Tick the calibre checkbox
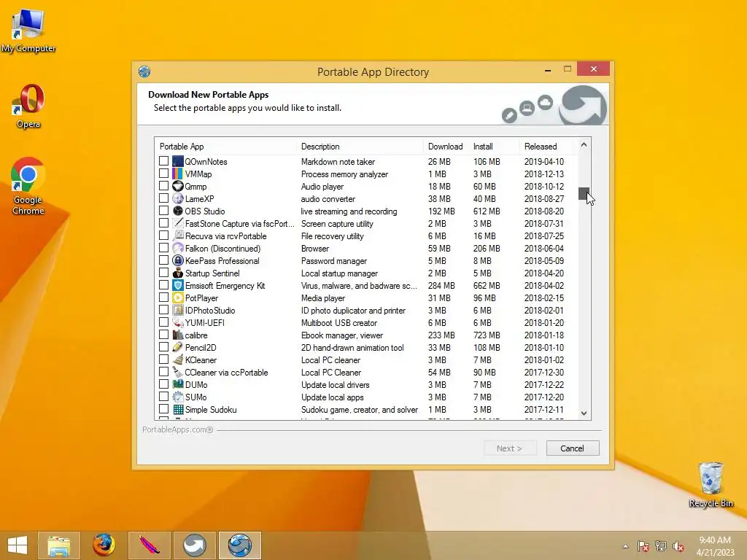747x560 pixels. (164, 334)
